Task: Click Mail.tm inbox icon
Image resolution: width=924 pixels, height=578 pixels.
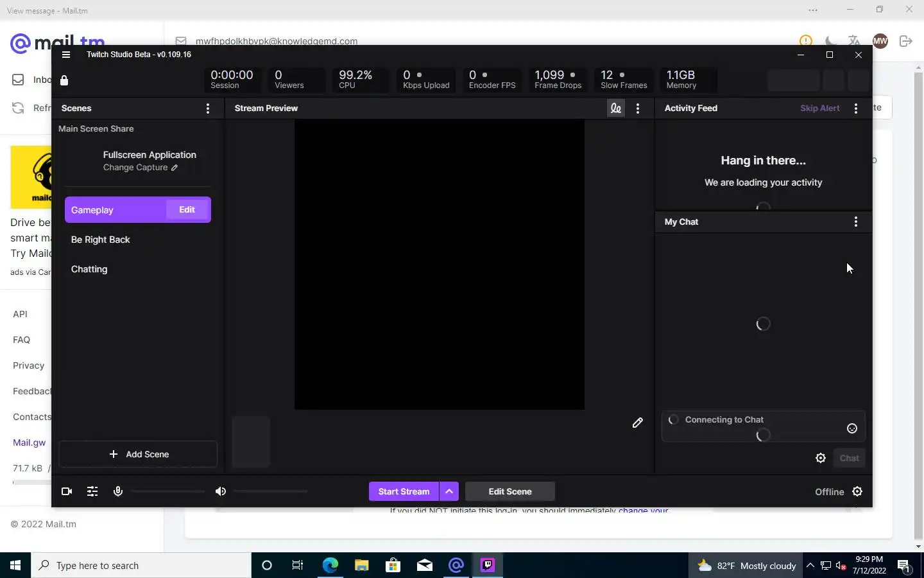Action: pyautogui.click(x=18, y=80)
